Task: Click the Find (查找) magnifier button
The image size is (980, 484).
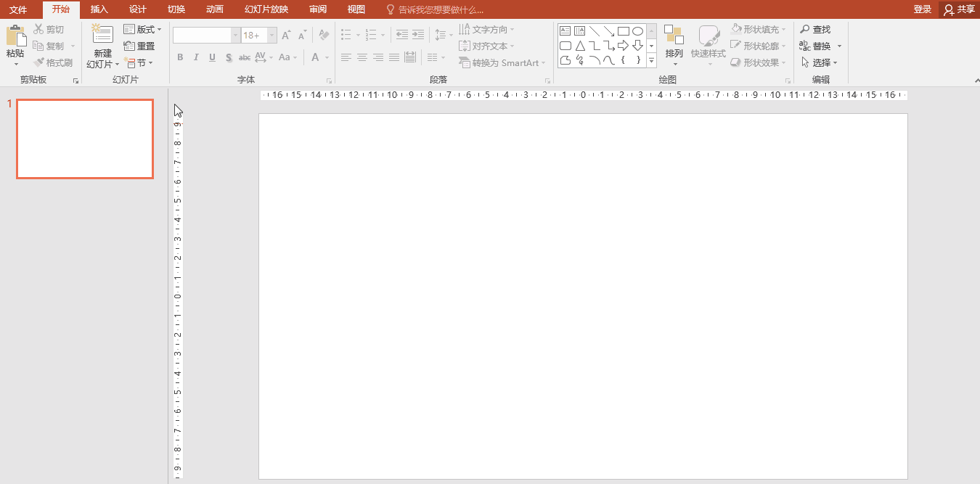Action: pos(815,29)
